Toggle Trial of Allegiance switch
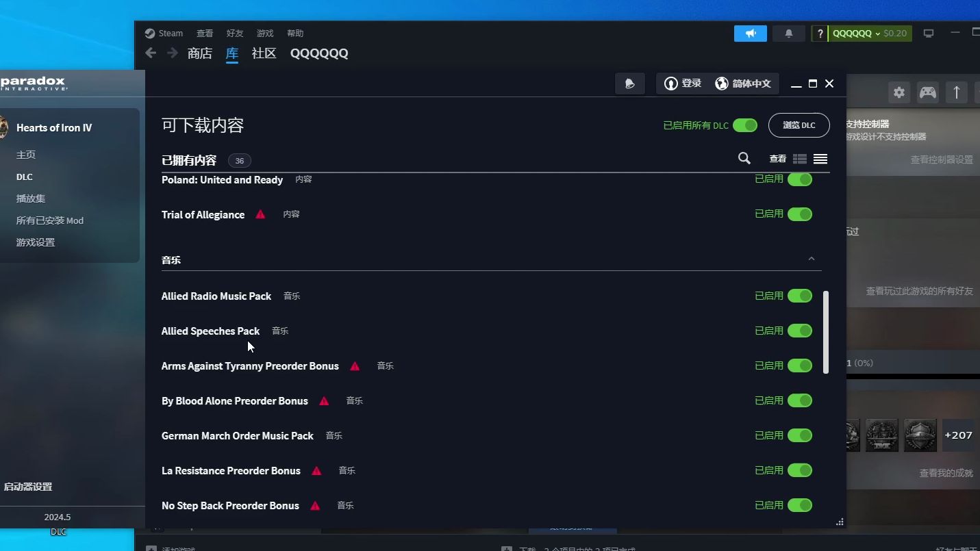 tap(800, 214)
